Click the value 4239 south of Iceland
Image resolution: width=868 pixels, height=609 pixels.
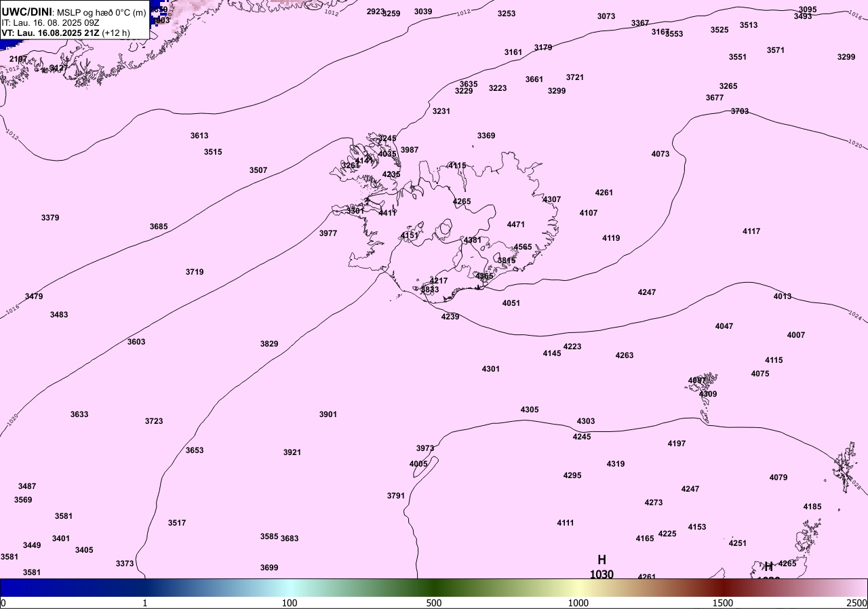[x=450, y=317]
